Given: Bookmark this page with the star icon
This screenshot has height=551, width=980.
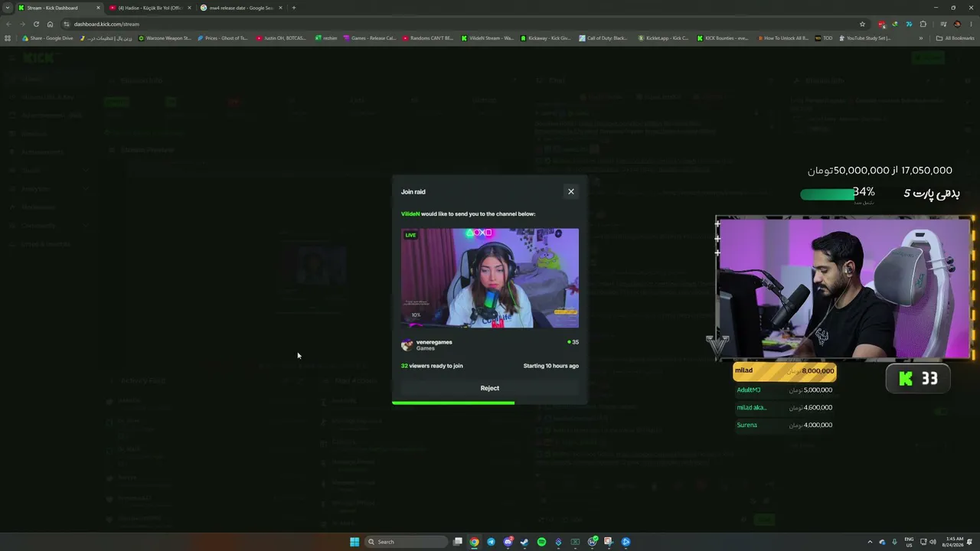Looking at the screenshot, I should tap(862, 24).
